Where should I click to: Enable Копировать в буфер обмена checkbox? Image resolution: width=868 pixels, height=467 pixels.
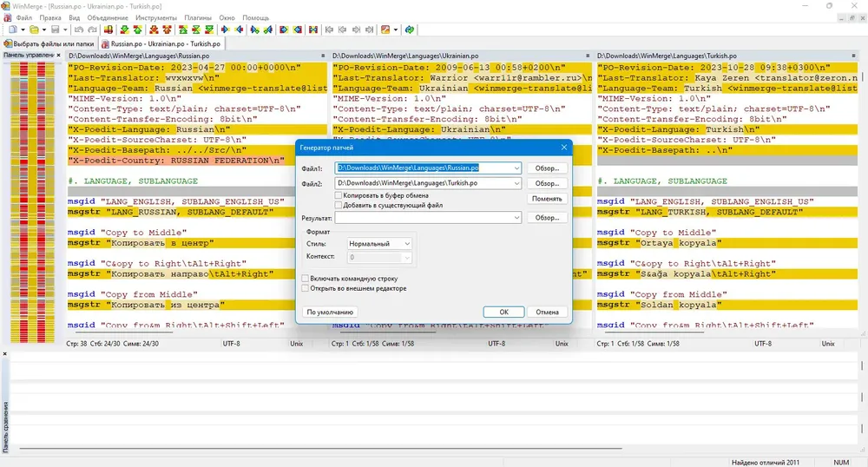[339, 195]
